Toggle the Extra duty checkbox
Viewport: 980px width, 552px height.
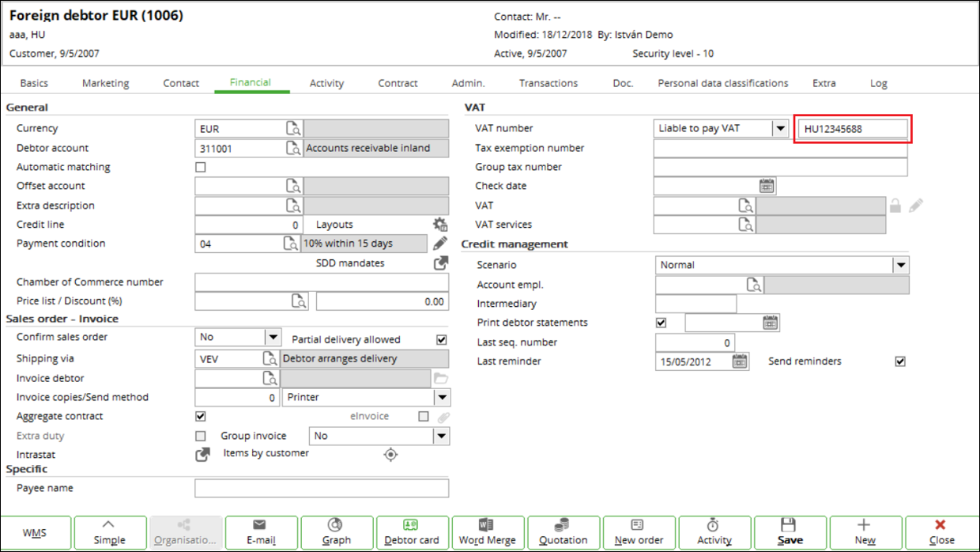tap(201, 436)
